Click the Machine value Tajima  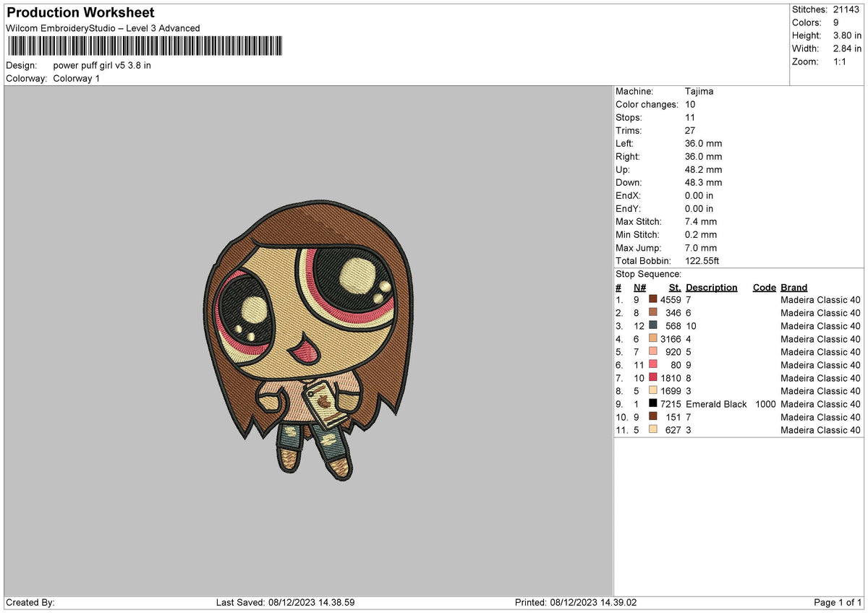(699, 91)
